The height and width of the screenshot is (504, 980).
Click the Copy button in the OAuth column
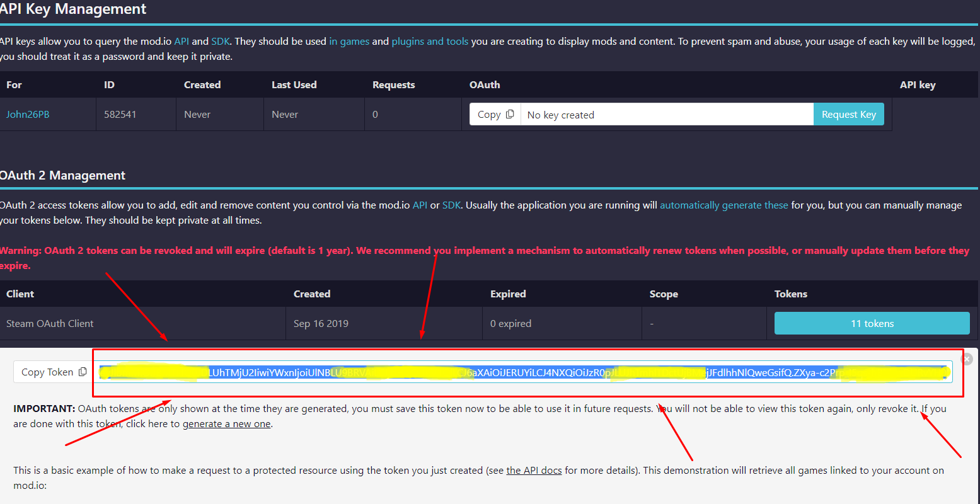coord(490,114)
